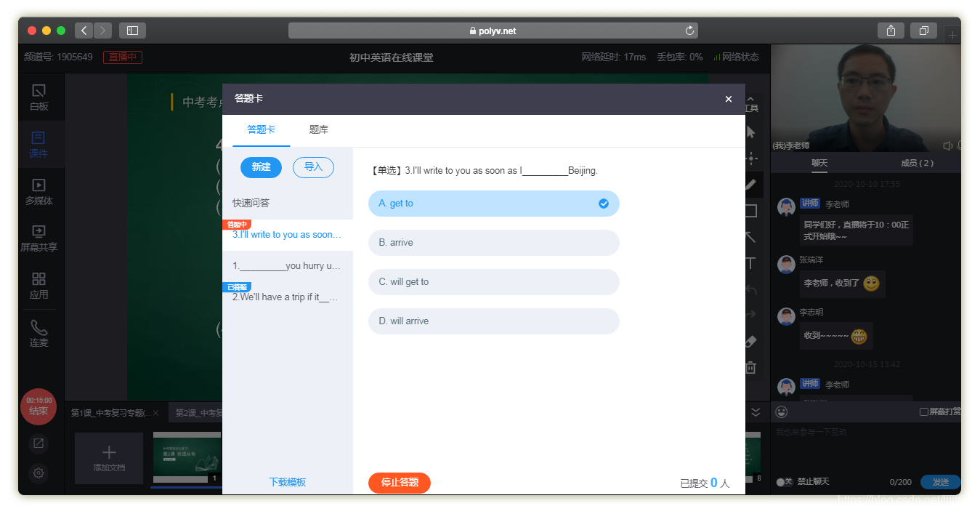The height and width of the screenshot is (514, 980).
Task: Toggle the 屏蔽打赏 checkbox
Action: (924, 411)
